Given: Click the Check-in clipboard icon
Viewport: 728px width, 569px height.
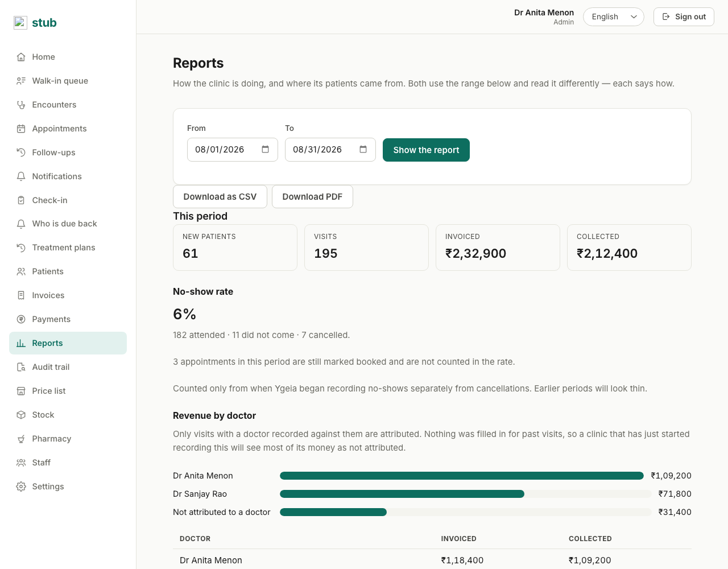Looking at the screenshot, I should coord(21,200).
